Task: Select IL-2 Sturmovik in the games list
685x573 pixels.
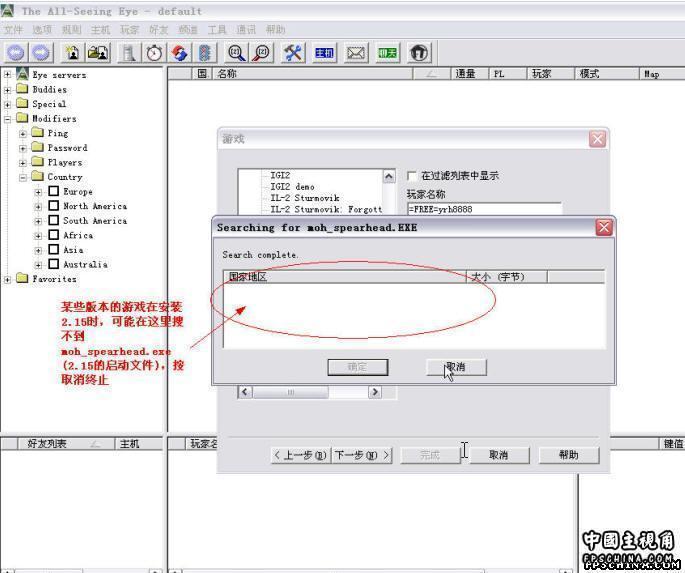Action: point(305,198)
